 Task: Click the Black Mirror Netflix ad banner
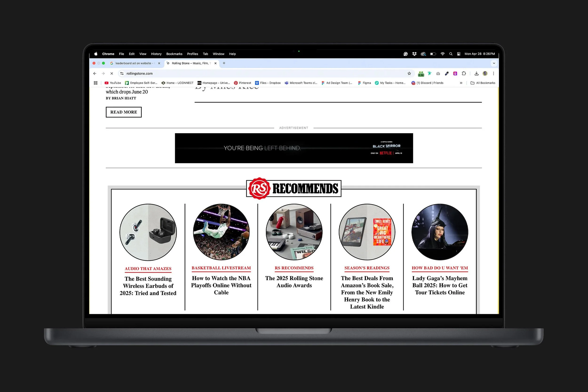(x=294, y=148)
